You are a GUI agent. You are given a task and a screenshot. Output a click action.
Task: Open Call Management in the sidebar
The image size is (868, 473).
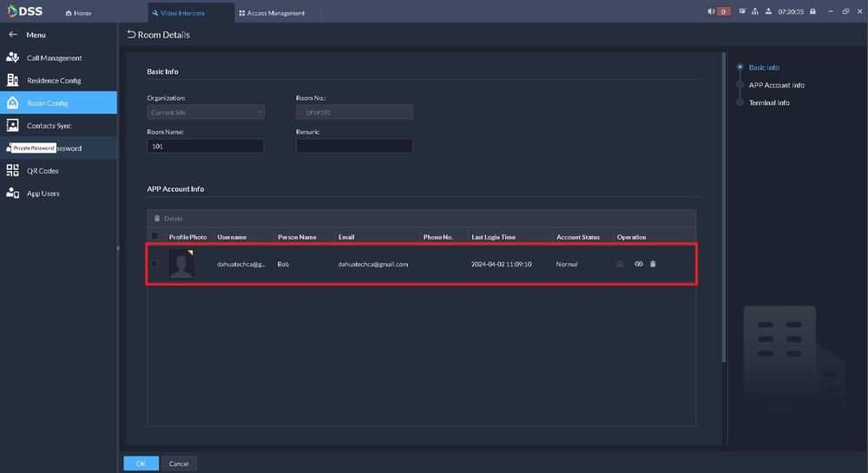point(54,58)
